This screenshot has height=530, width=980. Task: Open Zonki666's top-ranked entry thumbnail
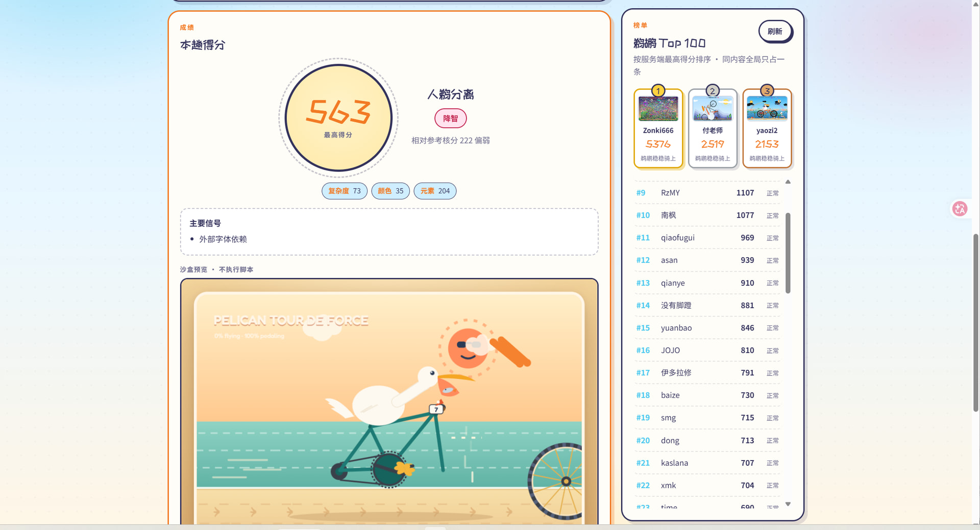[658, 108]
